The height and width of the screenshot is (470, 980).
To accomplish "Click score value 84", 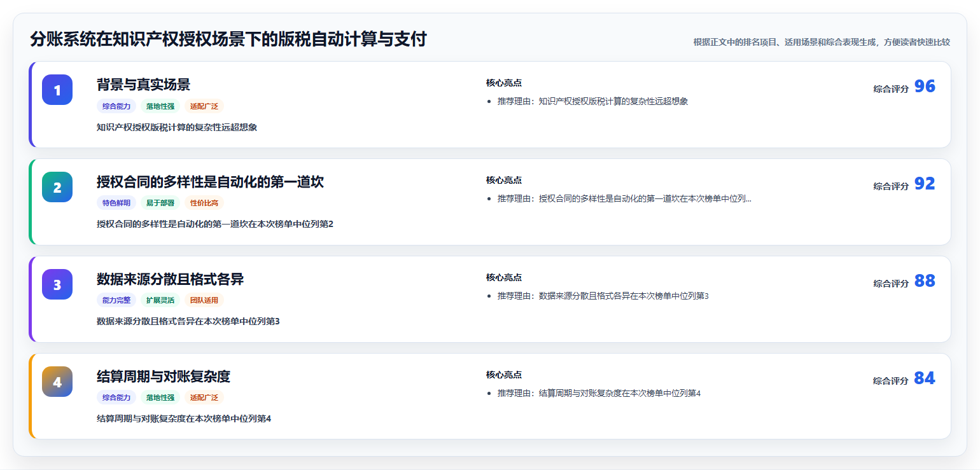I will click(925, 378).
